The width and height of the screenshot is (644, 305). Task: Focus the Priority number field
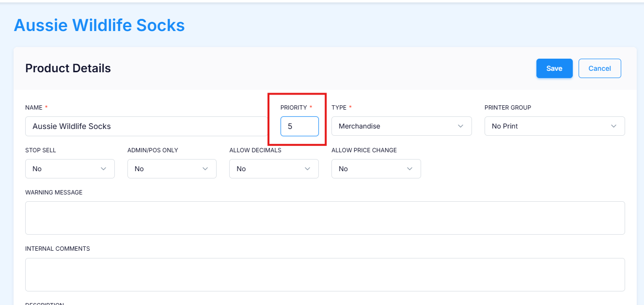point(299,126)
